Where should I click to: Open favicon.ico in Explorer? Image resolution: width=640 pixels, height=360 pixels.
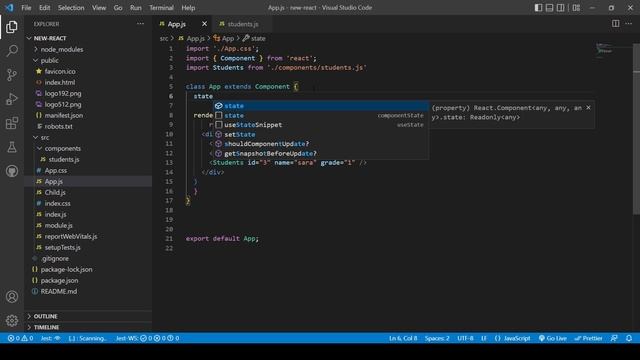click(88, 71)
